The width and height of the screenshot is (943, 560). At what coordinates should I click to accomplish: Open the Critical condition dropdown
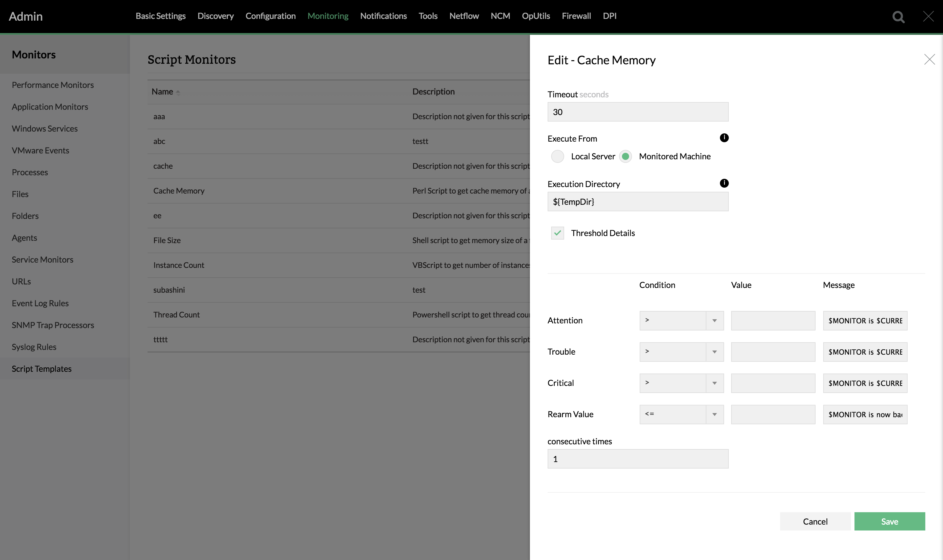[714, 383]
